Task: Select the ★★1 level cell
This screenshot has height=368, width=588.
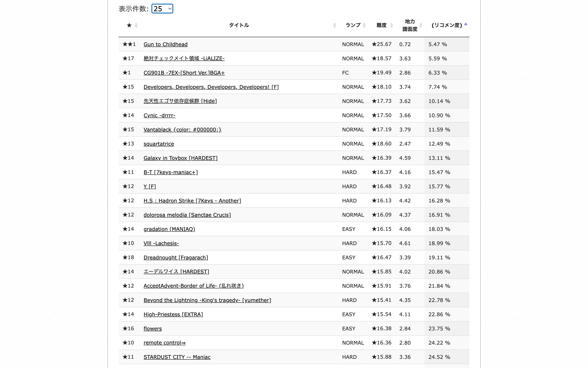Action: 129,44
